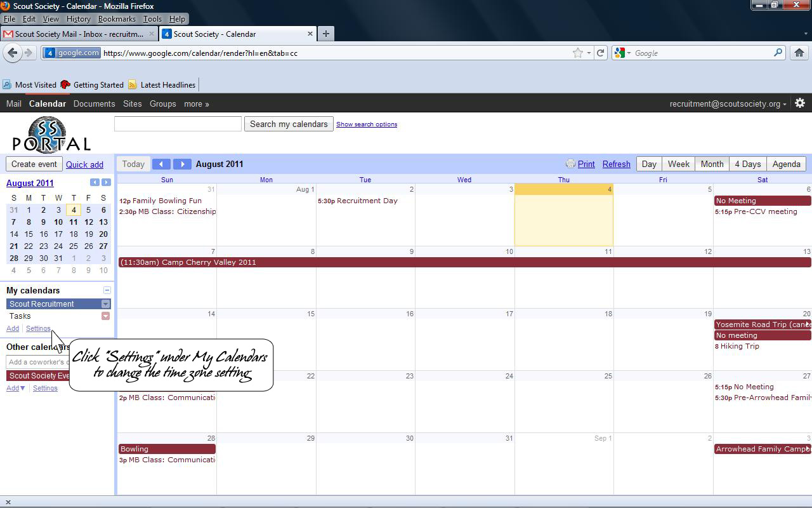This screenshot has width=812, height=508.
Task: Open the History menu
Action: pyautogui.click(x=78, y=19)
